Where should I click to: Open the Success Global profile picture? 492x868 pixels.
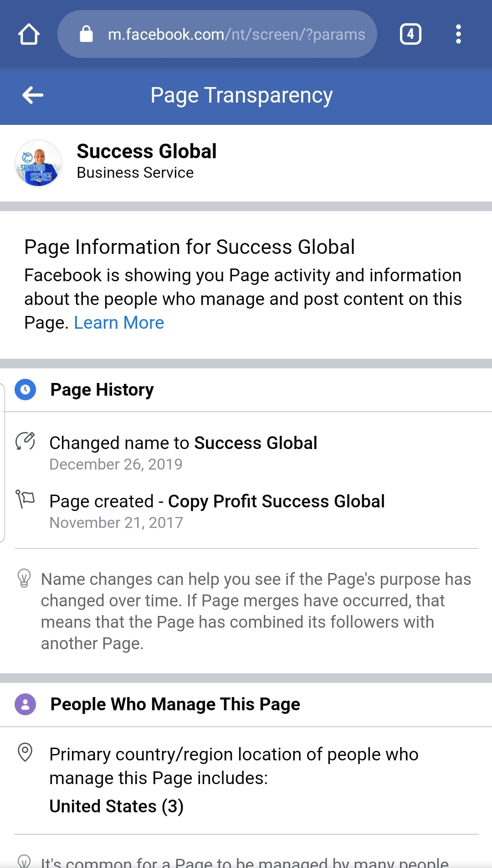(39, 163)
